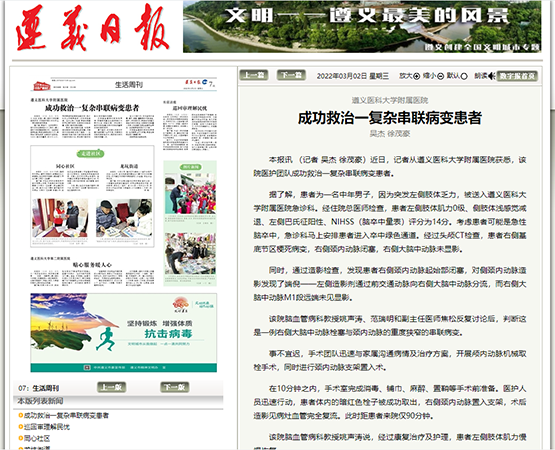Click the article title 成功救治一复杂串联病变患者
The height and width of the screenshot is (450, 555).
[389, 118]
